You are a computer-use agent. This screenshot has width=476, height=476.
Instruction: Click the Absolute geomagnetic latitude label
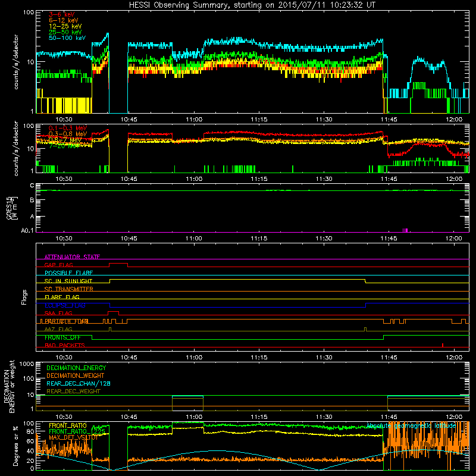pyautogui.click(x=411, y=425)
